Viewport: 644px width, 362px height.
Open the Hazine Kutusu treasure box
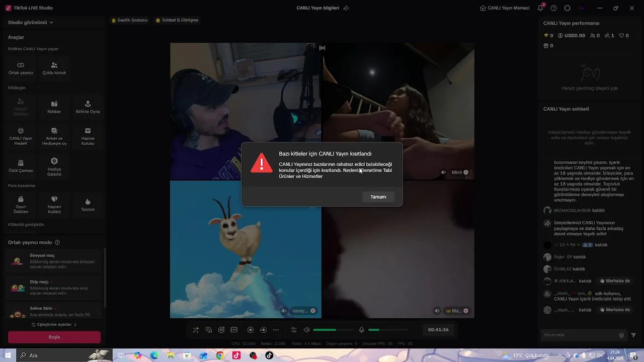(88, 137)
